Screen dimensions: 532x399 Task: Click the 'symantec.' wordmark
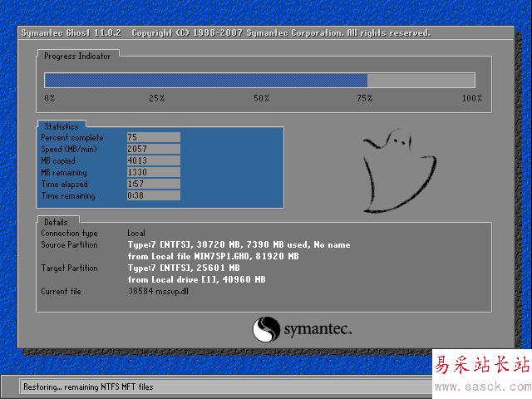click(x=318, y=329)
